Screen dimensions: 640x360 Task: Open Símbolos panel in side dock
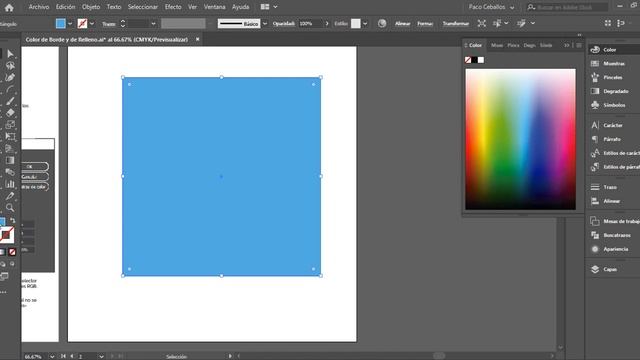[609, 105]
